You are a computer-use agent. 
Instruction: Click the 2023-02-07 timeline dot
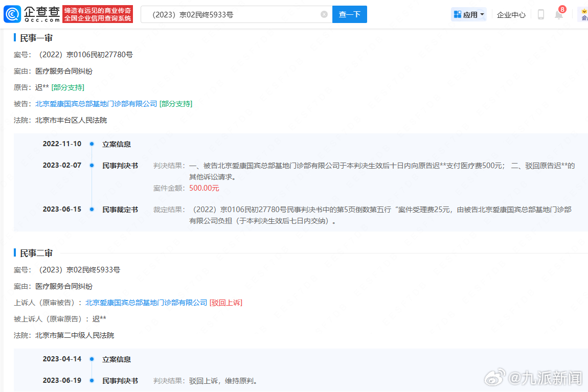click(x=92, y=165)
